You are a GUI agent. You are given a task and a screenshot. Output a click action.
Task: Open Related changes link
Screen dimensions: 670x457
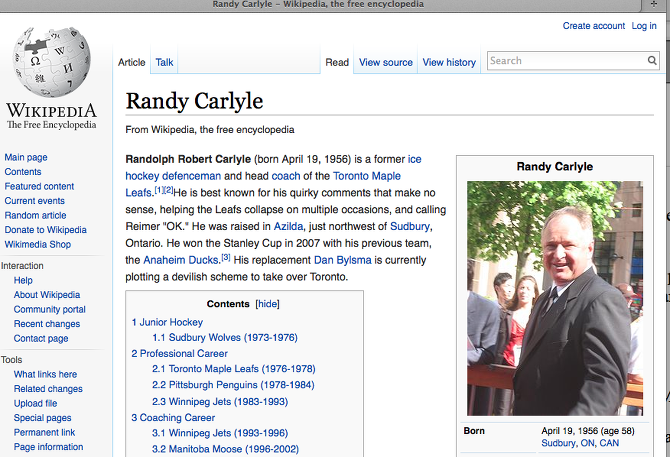coord(48,389)
